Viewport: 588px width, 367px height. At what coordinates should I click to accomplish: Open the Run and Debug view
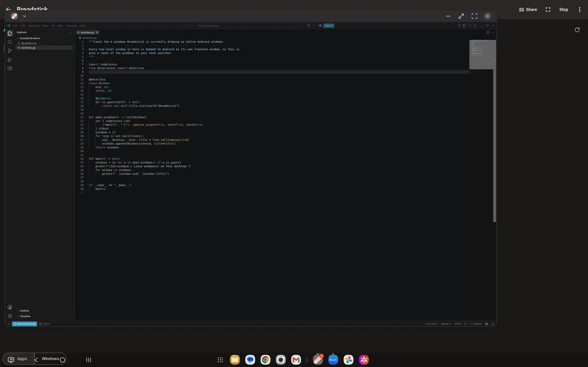[x=10, y=60]
